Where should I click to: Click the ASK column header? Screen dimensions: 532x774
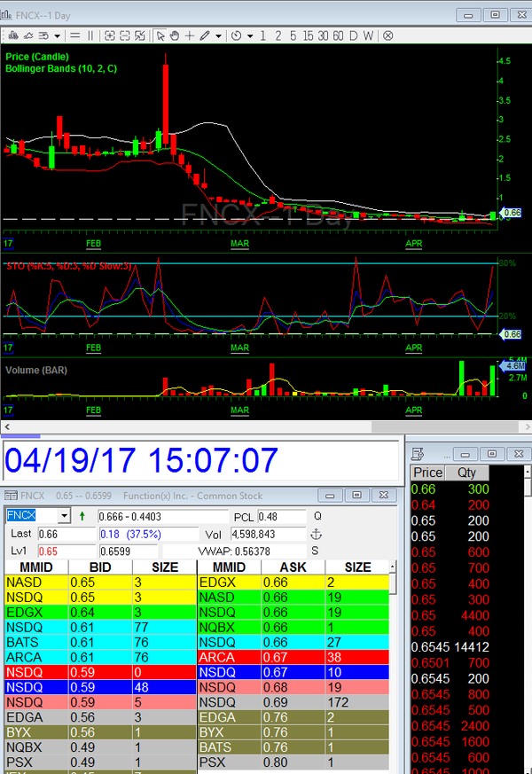[293, 567]
